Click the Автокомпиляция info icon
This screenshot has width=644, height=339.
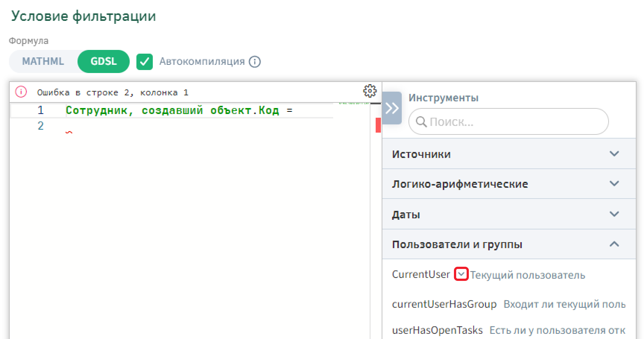[x=255, y=62]
